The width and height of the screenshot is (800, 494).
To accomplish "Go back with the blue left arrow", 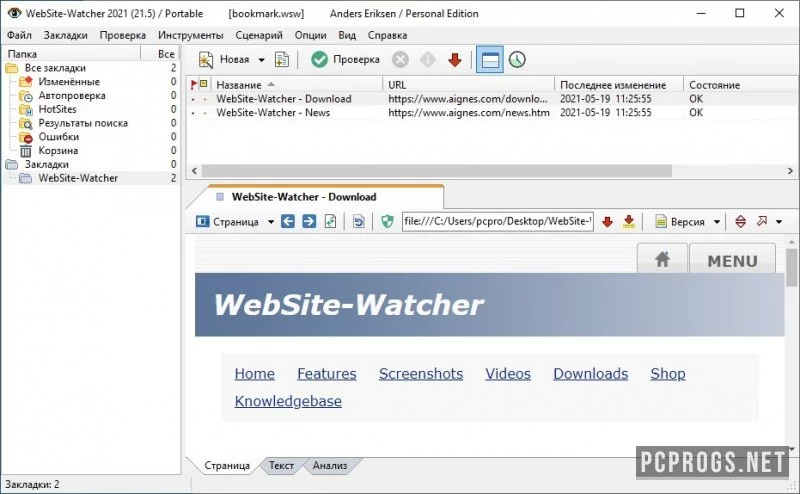I will point(288,221).
